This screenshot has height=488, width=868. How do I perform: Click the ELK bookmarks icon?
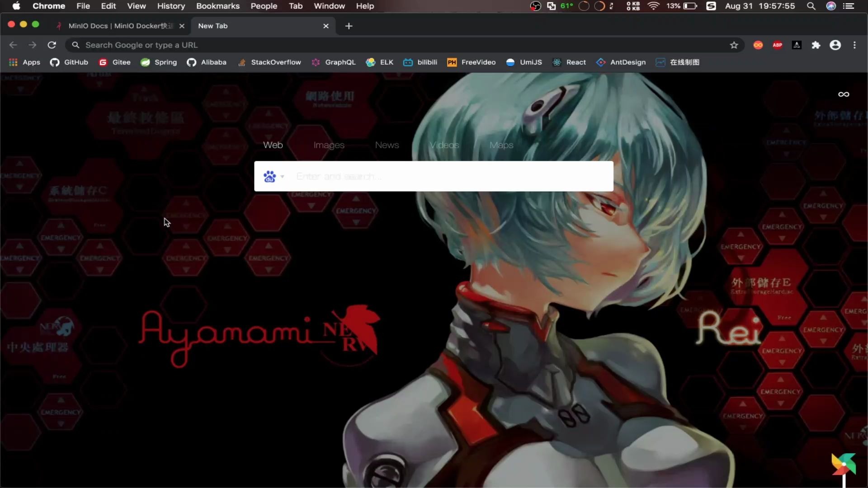click(371, 62)
